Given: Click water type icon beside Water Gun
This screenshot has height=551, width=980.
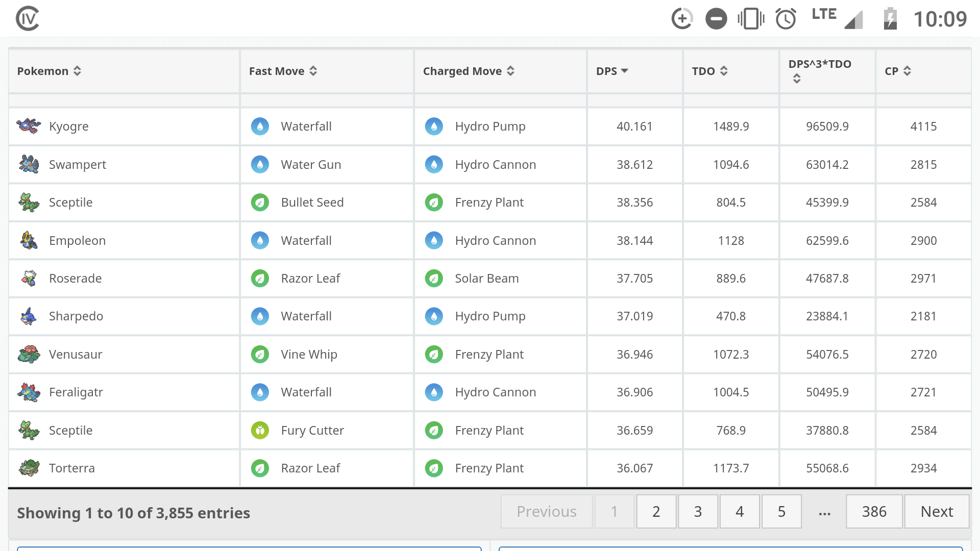Looking at the screenshot, I should [260, 164].
